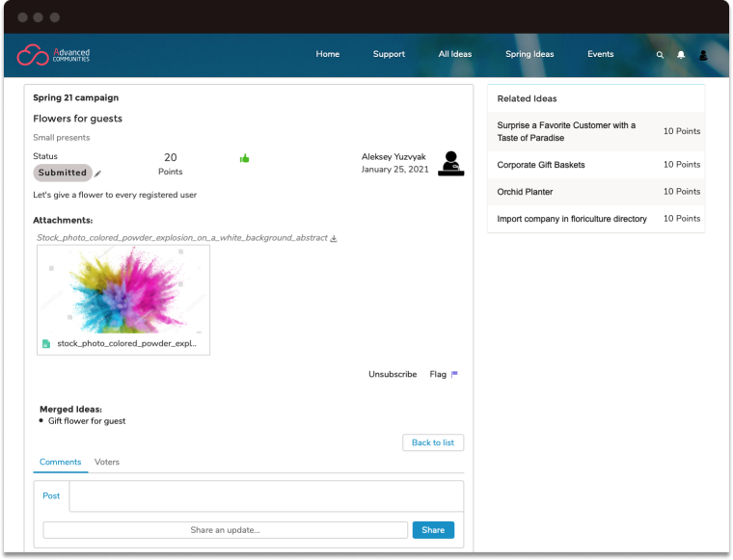Screen dimensions: 733x560
Task: Click the 20 Points counter
Action: click(x=170, y=164)
